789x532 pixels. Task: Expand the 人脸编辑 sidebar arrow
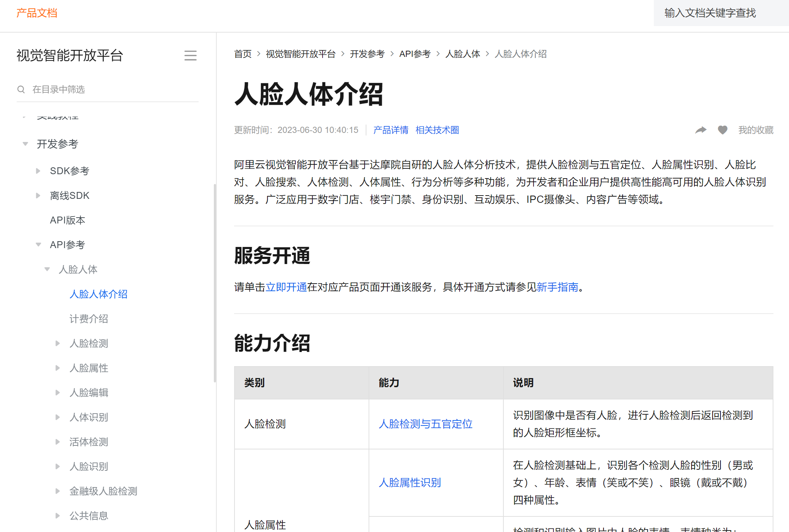pyautogui.click(x=58, y=393)
